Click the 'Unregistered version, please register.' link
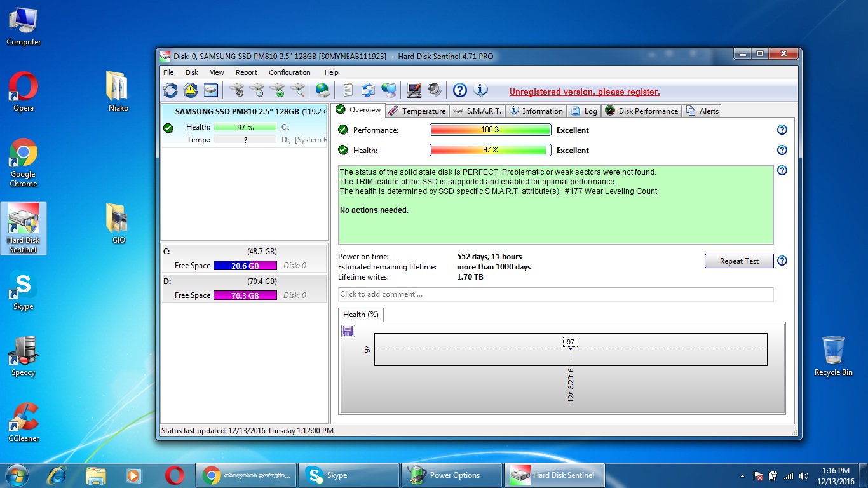Viewport: 868px width, 488px height. [x=585, y=91]
